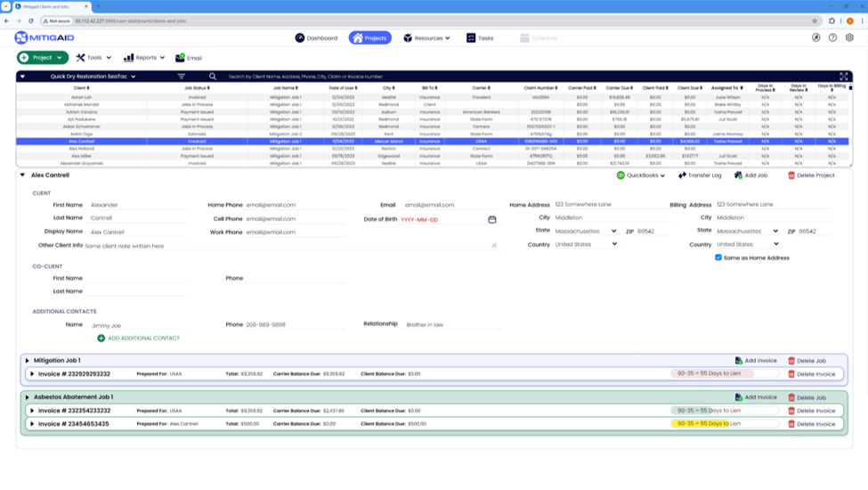The width and height of the screenshot is (868, 490).
Task: Expand the table to fullscreen
Action: [x=844, y=77]
